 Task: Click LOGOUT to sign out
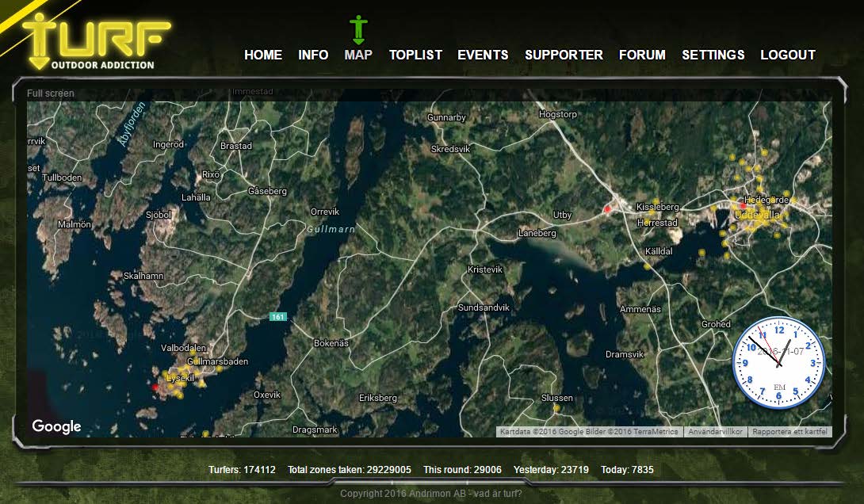pos(788,55)
